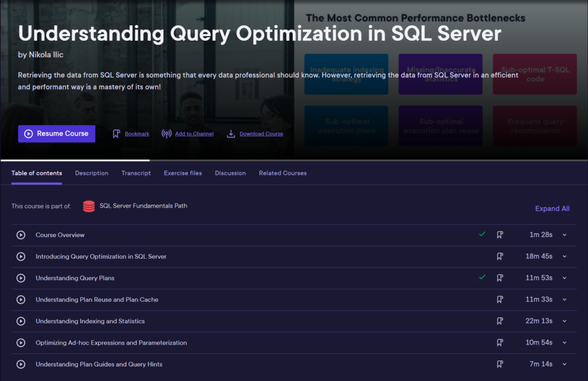Expand Understanding Plan Guides and Query Hints chevron
The height and width of the screenshot is (381, 588).
(x=564, y=364)
